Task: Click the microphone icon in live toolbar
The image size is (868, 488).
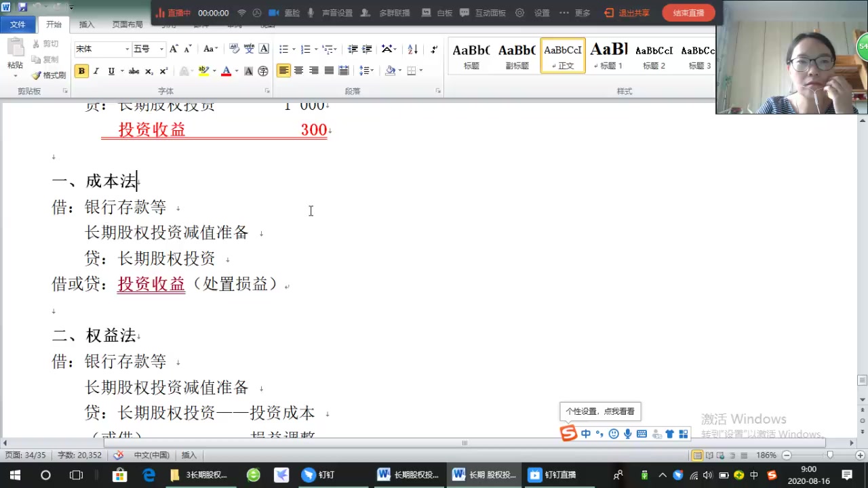Action: pos(311,13)
